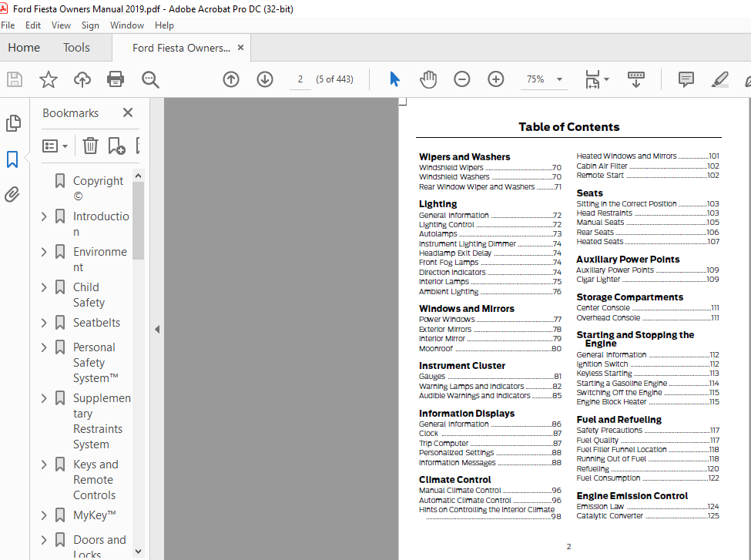Screen dimensions: 751x560
Task: Open the Help menu
Action: (x=164, y=25)
